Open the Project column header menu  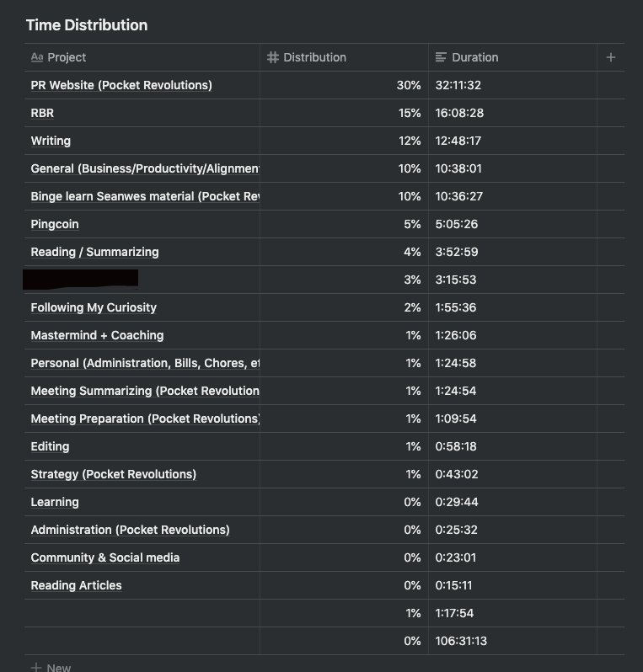click(x=67, y=57)
